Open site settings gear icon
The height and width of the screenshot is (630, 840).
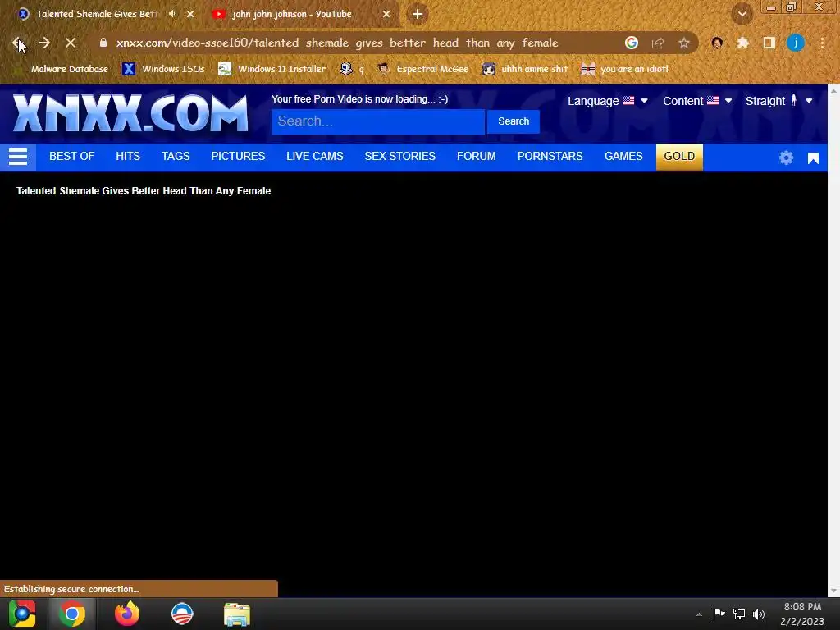pos(786,157)
